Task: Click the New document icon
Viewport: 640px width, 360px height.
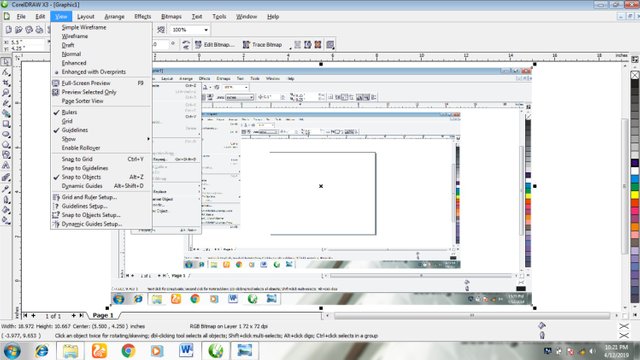Action: point(9,30)
